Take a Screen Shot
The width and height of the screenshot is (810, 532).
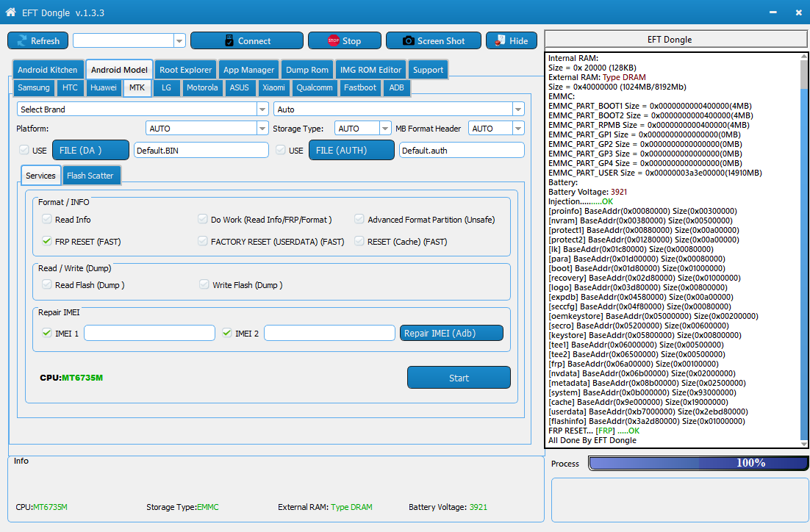(434, 41)
